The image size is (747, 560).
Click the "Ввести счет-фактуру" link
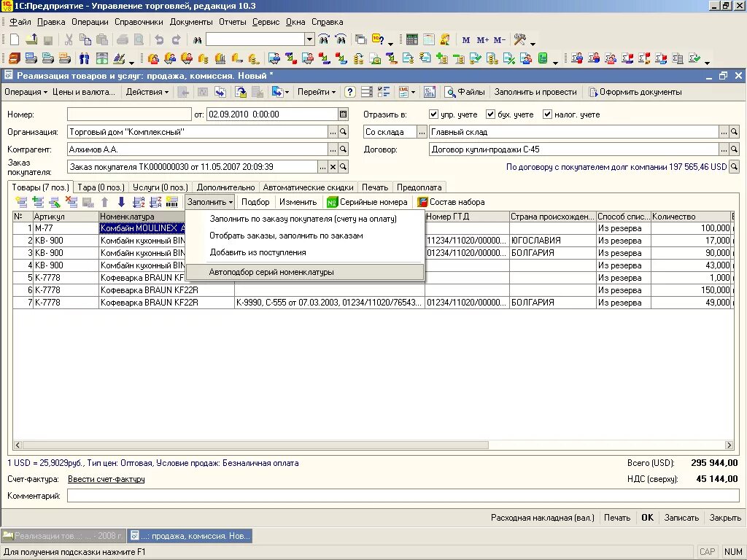(107, 479)
